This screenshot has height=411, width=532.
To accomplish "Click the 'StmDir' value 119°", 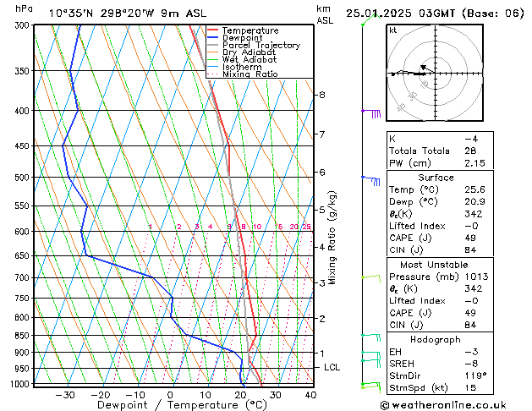I will (x=475, y=375).
